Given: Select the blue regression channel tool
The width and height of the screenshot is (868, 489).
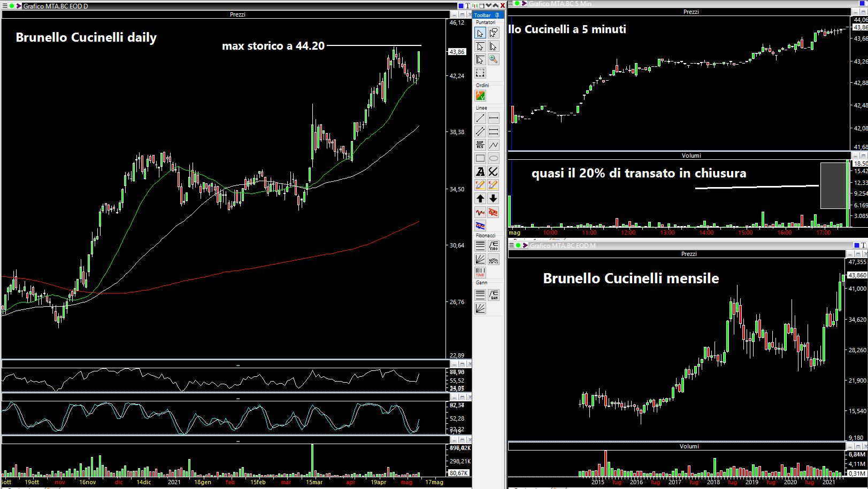Looking at the screenshot, I should [x=480, y=226].
